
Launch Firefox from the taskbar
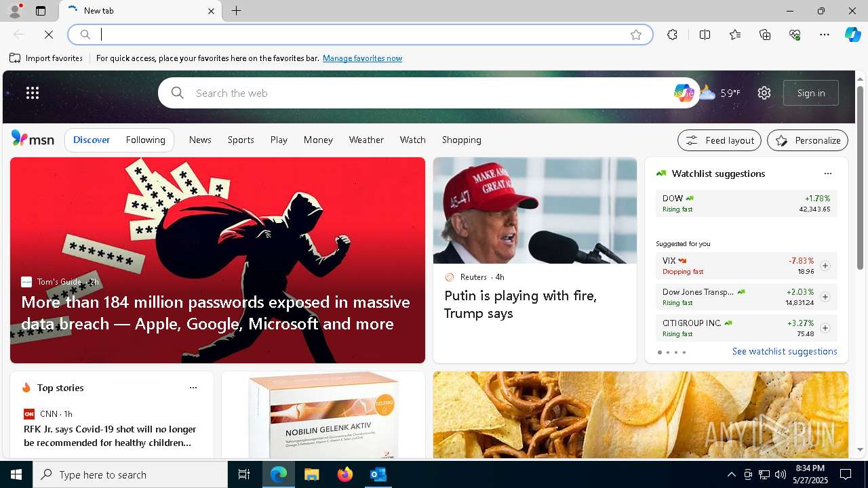click(345, 474)
